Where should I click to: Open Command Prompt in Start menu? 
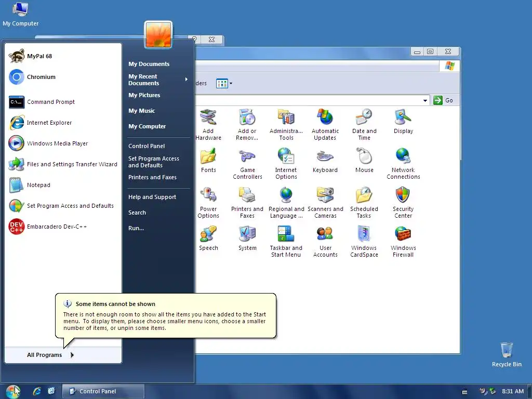pos(63,102)
